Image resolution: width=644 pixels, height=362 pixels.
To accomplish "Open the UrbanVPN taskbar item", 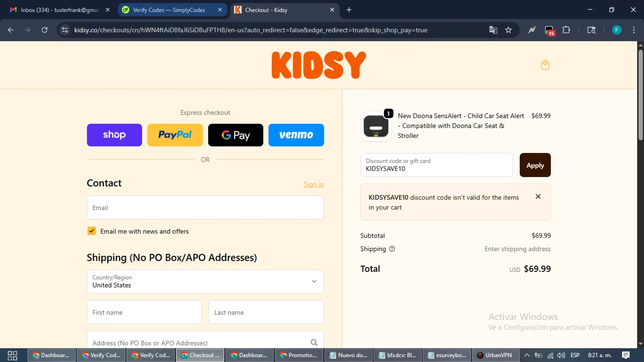I will pos(495,355).
